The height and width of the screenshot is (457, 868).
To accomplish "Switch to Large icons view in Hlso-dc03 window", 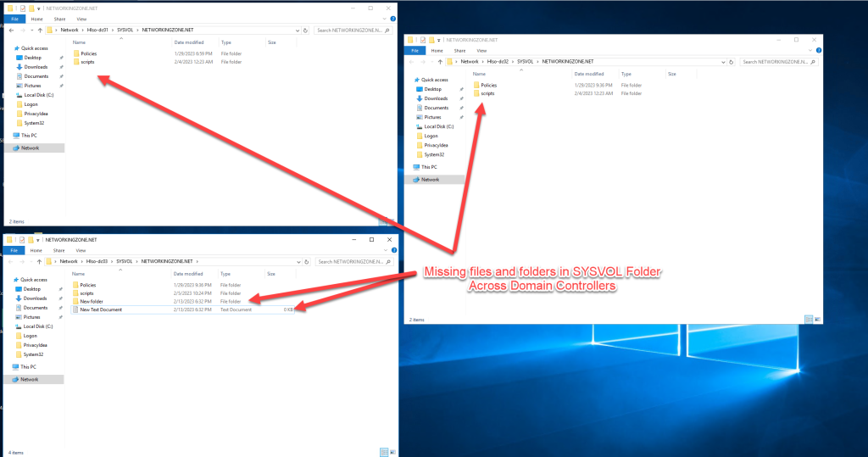I will click(391, 452).
